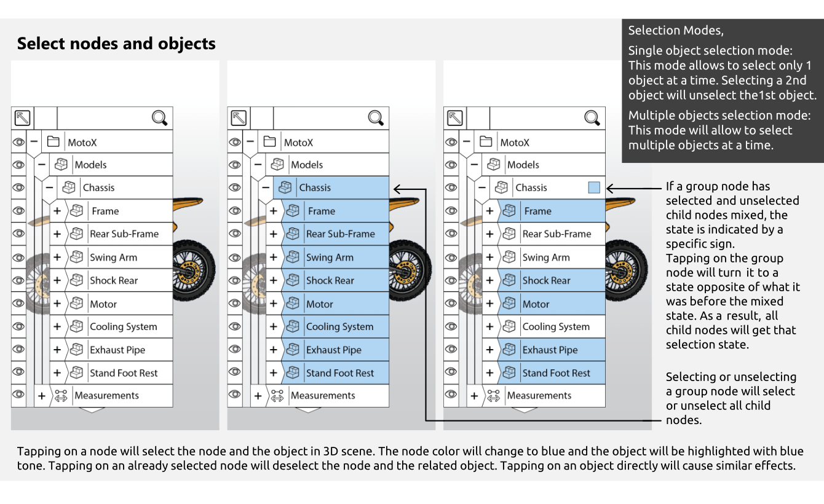Toggle visibility eye for Swing Arm in middle panel
Viewport: 824px width, 504px height.
pos(235,258)
